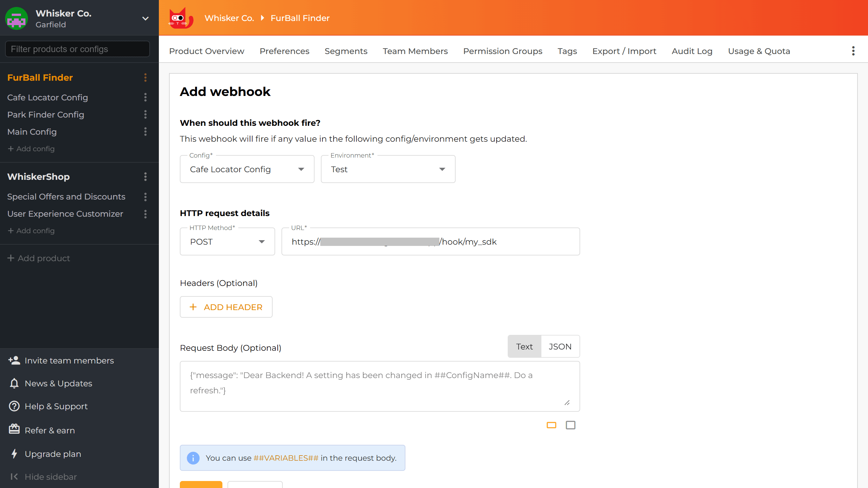Click the info icon in the variables hint banner
The image size is (868, 488).
(x=193, y=458)
